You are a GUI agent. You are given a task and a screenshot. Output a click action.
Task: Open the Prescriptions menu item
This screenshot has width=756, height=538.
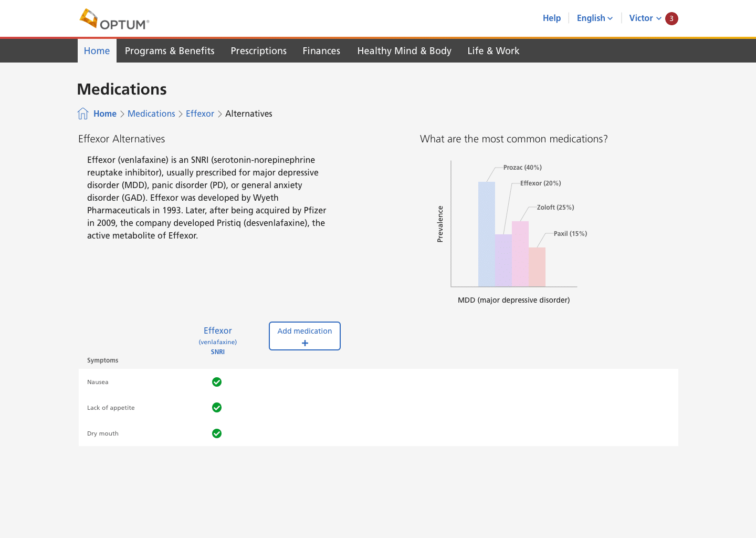[258, 51]
